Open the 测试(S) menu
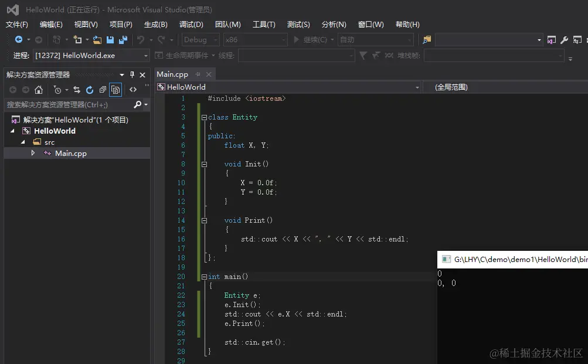588x364 pixels. pos(298,25)
